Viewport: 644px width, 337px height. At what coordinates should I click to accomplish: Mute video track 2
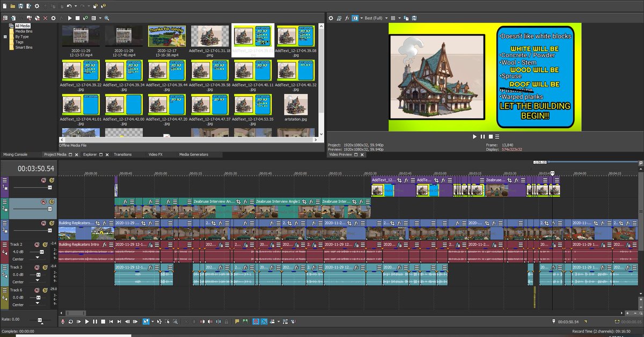43,202
